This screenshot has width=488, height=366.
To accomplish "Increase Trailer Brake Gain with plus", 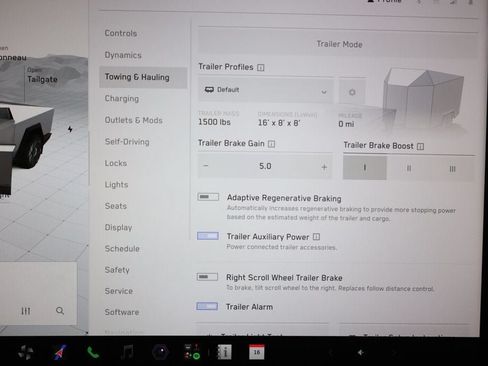I will tap(324, 167).
